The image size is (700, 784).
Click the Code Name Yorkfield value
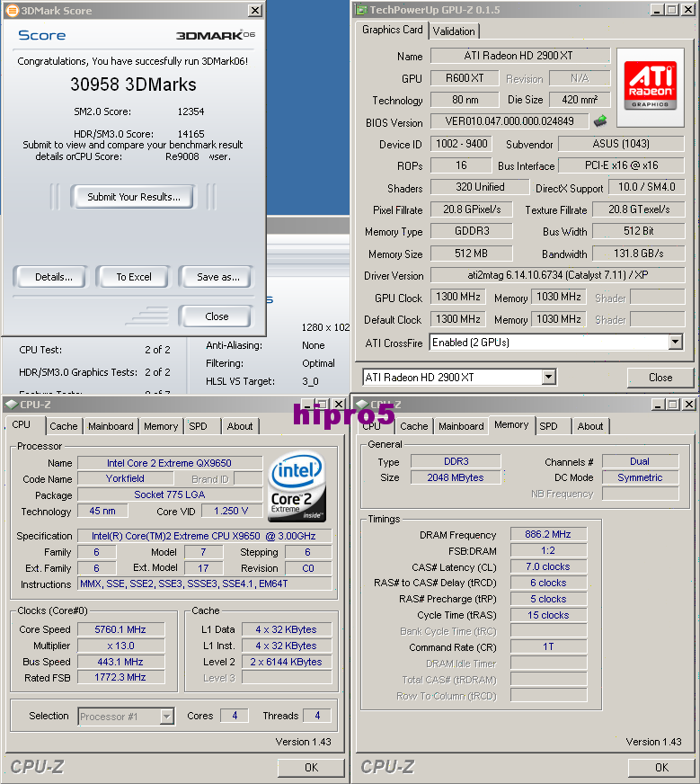(x=126, y=478)
